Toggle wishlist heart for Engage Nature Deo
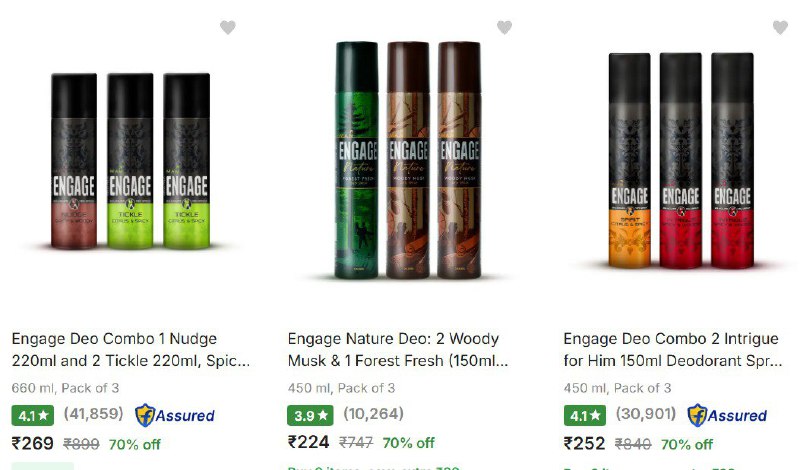The width and height of the screenshot is (800, 470). pos(504,27)
